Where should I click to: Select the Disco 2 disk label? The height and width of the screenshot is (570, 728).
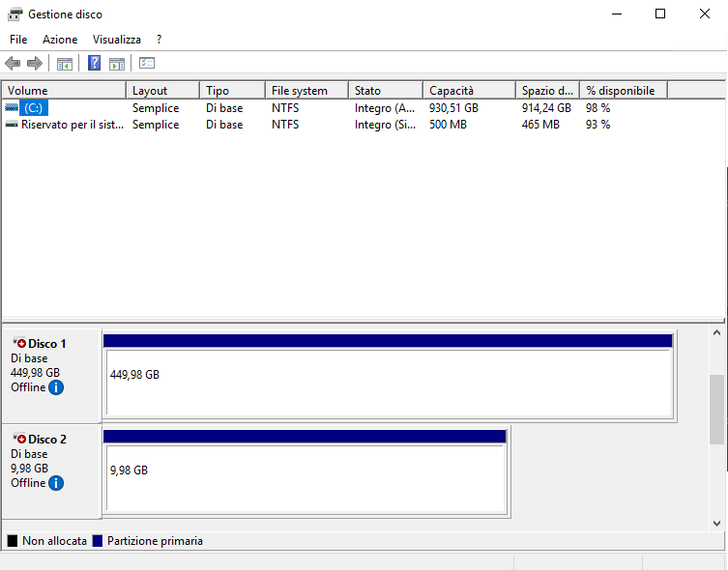coord(47,440)
